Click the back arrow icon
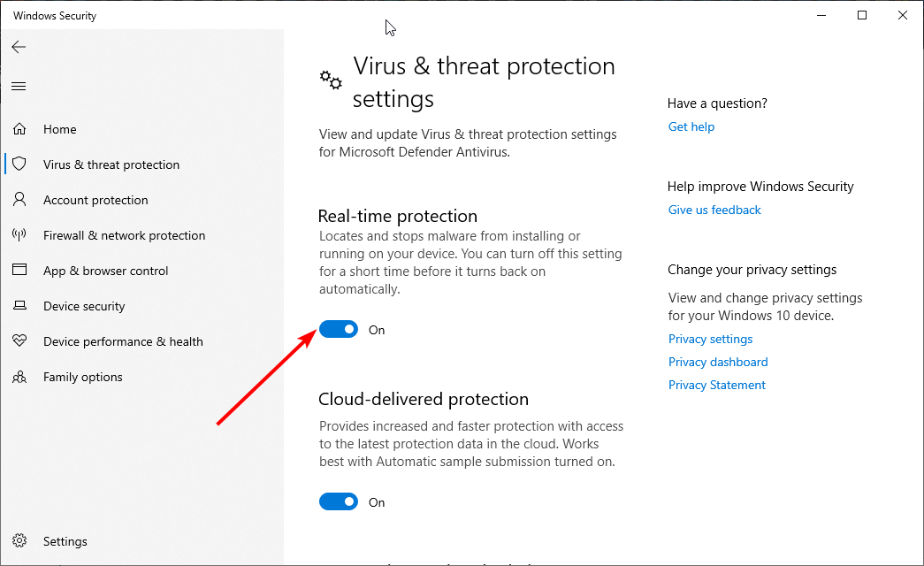 (x=19, y=47)
